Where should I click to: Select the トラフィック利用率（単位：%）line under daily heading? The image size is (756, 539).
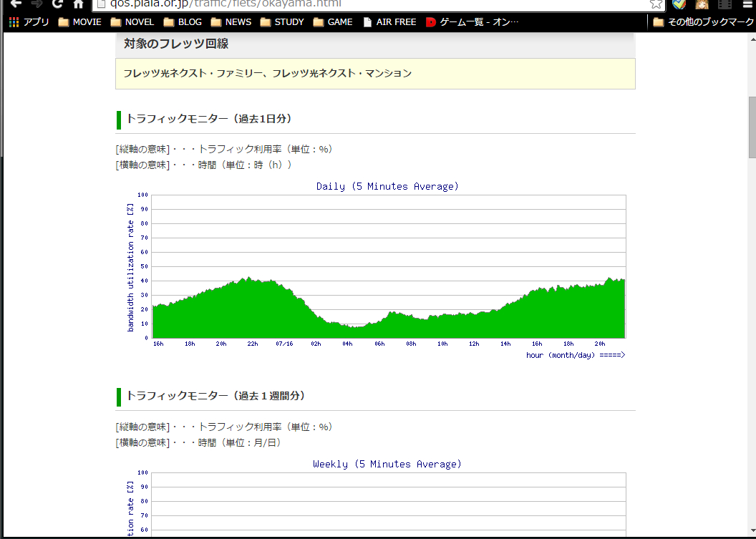coord(224,150)
